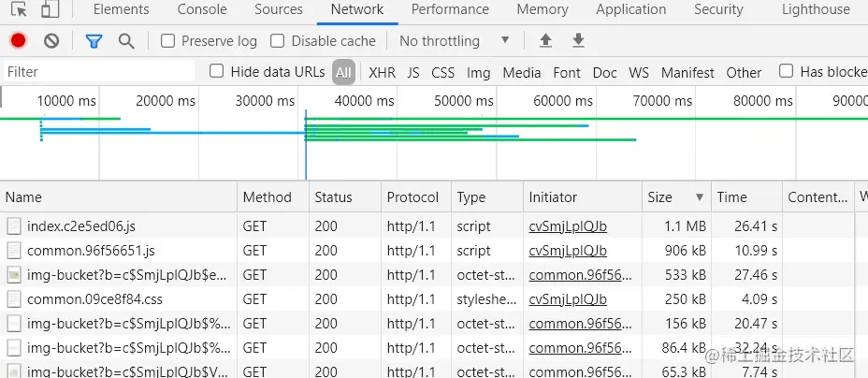
Task: Stop recording network log
Action: [x=18, y=41]
